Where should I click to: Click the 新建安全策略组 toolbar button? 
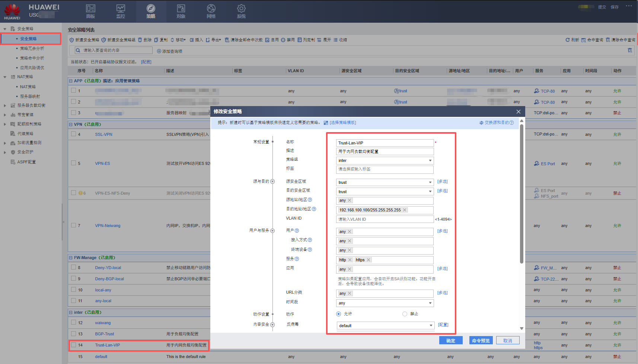click(118, 40)
